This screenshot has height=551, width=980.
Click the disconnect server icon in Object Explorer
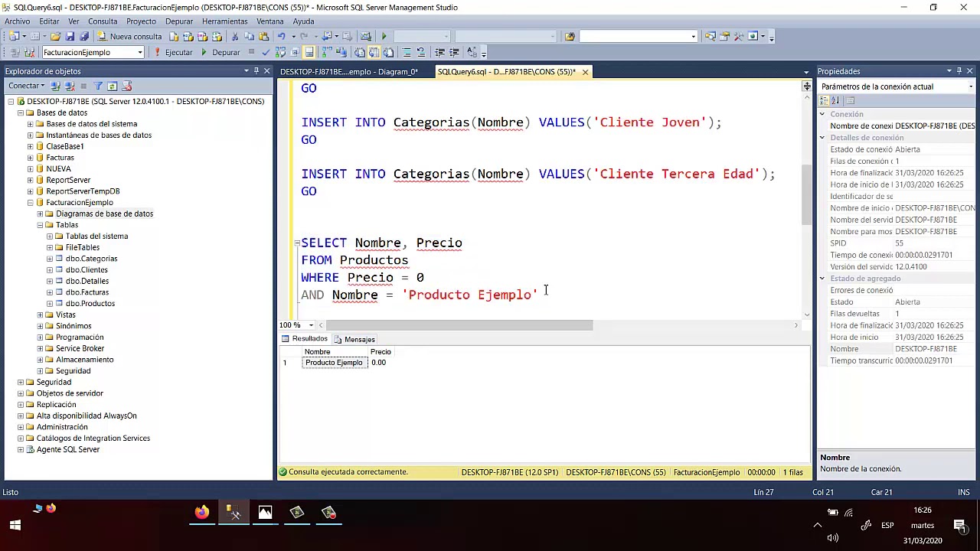pyautogui.click(x=70, y=86)
